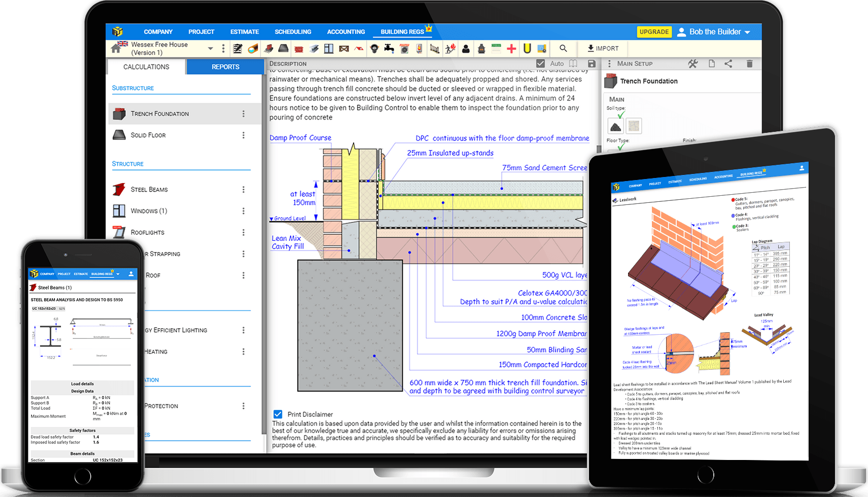Open the Estimate menu
868x497 pixels.
[x=245, y=31]
